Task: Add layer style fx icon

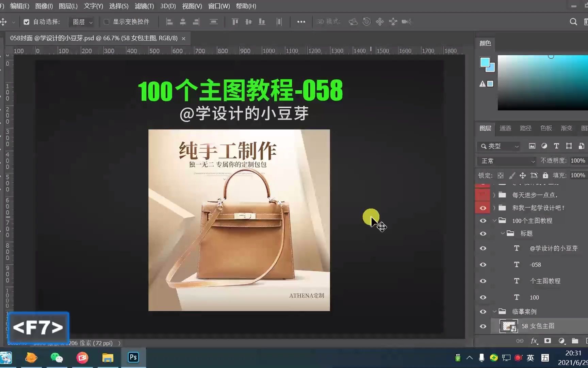Action: pos(534,341)
